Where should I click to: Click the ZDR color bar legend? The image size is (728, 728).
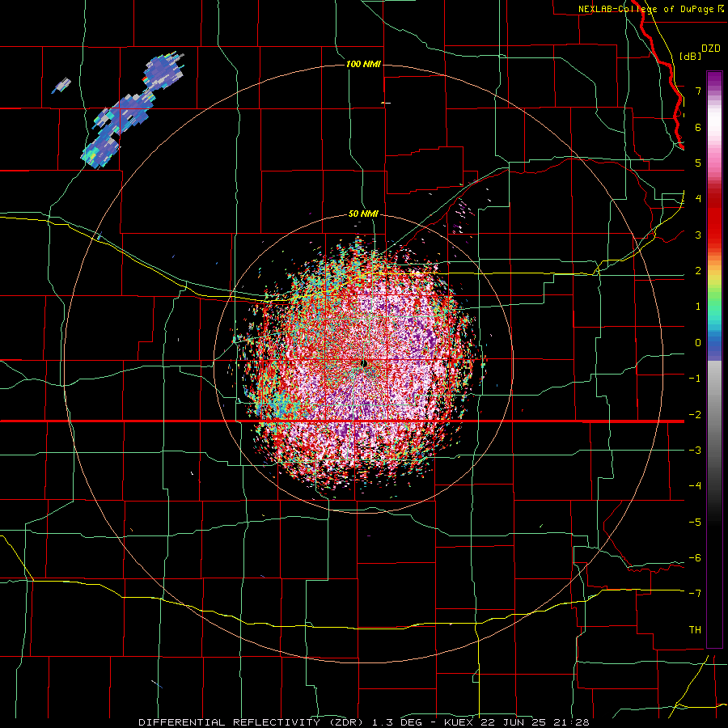click(714, 360)
